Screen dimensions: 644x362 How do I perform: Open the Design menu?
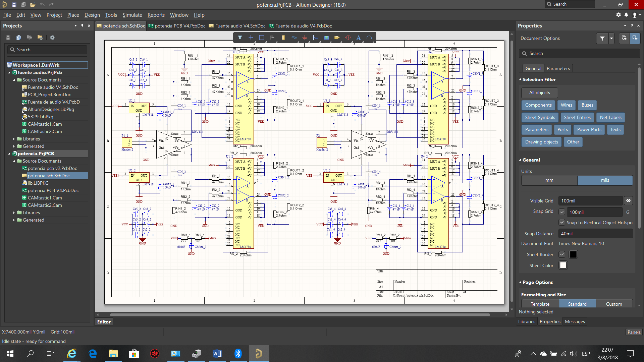(x=92, y=15)
